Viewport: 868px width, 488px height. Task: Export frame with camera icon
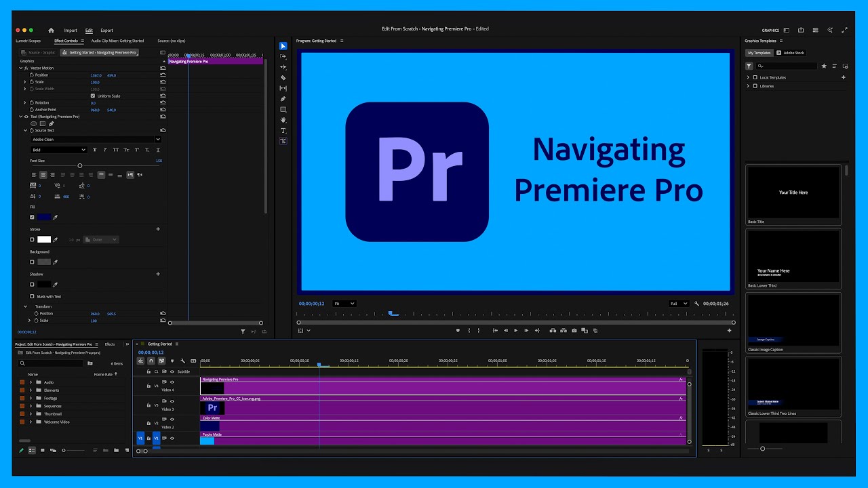574,331
